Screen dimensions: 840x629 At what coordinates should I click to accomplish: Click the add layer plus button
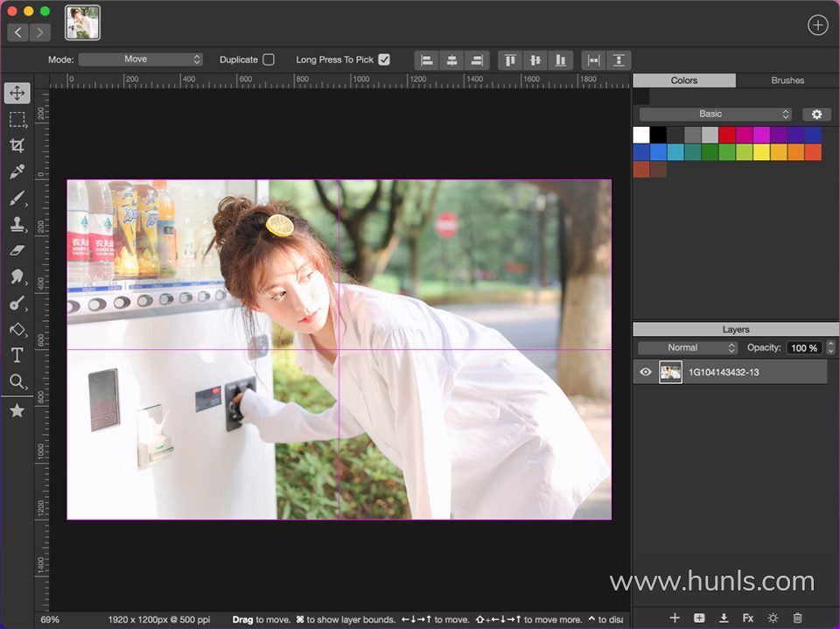675,618
